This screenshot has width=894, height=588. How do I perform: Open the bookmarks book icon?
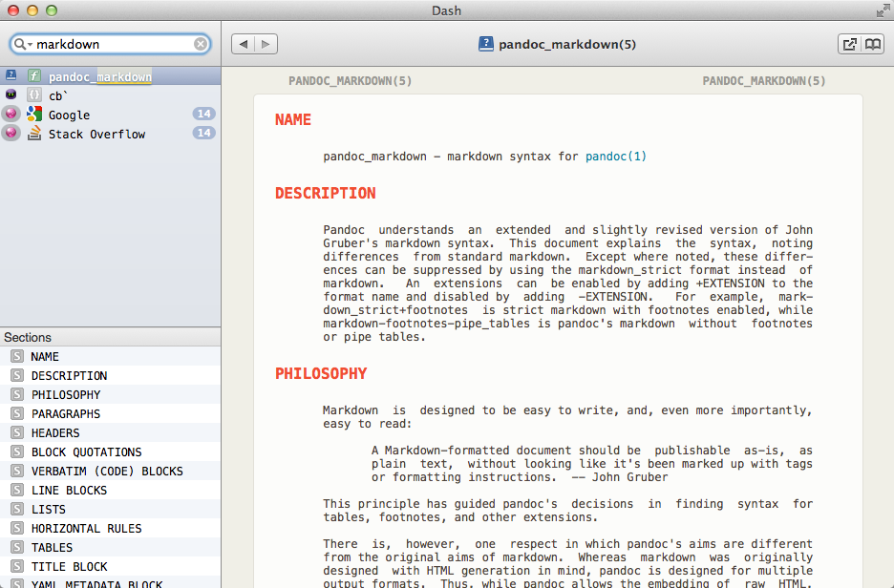point(873,44)
